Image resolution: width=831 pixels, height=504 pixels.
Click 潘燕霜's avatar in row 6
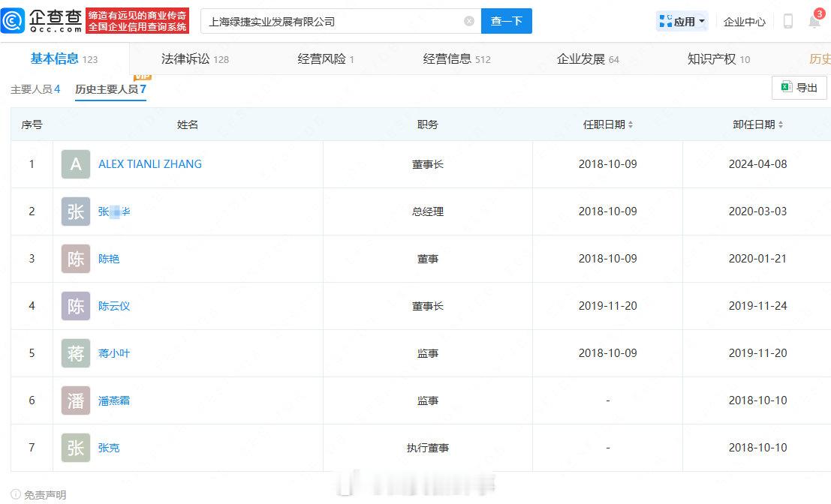[x=75, y=400]
